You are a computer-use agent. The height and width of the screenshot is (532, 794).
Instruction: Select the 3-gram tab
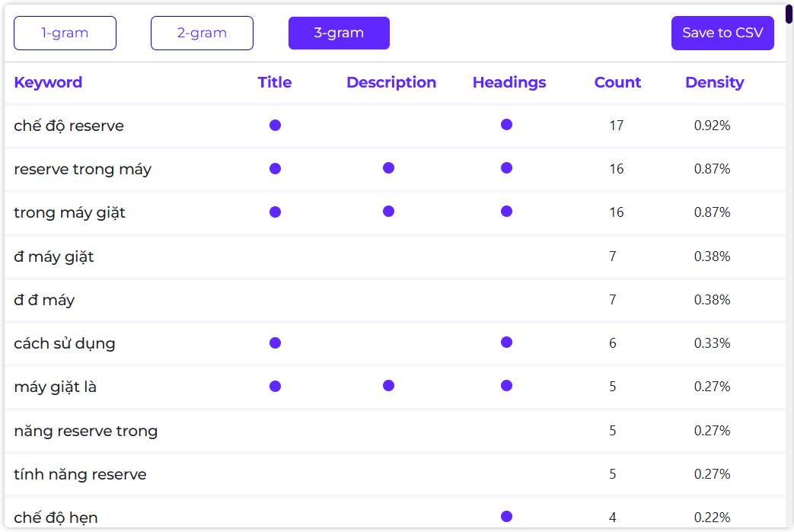339,33
